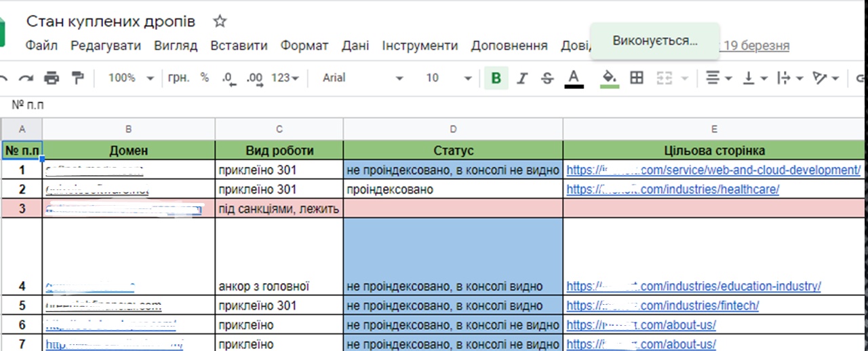Open the fill color bucket
This screenshot has height=351, width=868.
610,79
